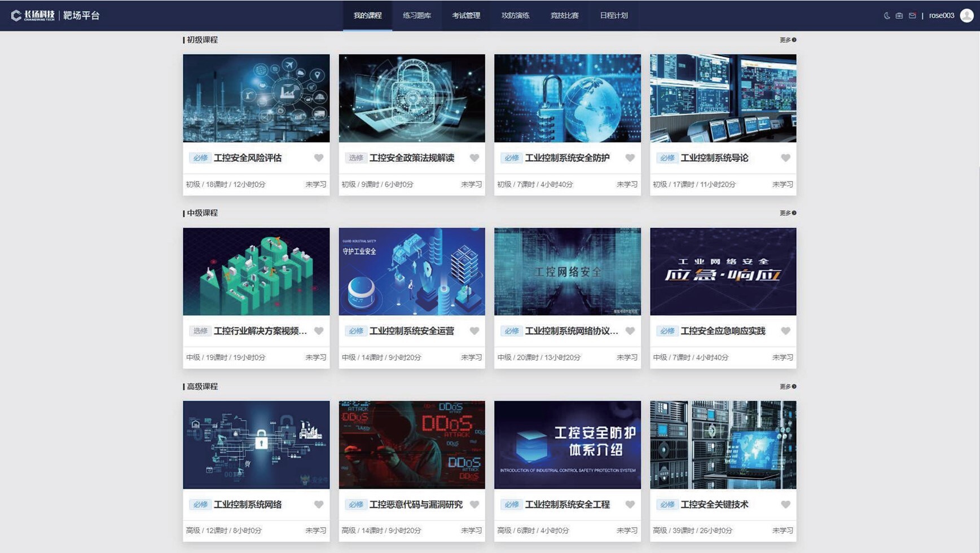Click the 长扬科技 logo in the header

click(33, 16)
